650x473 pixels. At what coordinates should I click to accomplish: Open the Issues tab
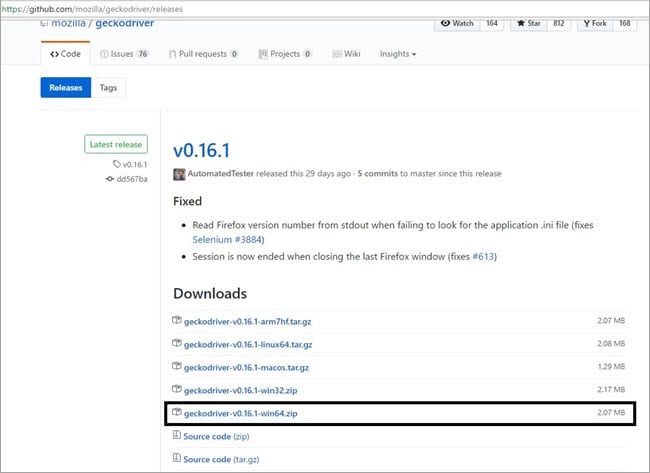tap(124, 54)
